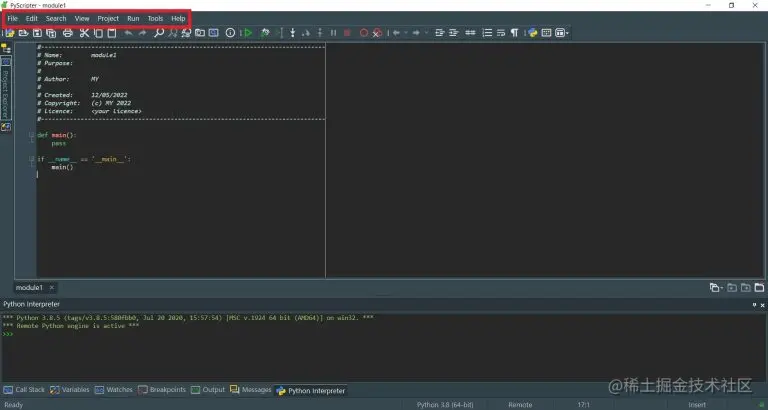
Task: Open the browse-forward history dropdown arrow
Action: (426, 33)
